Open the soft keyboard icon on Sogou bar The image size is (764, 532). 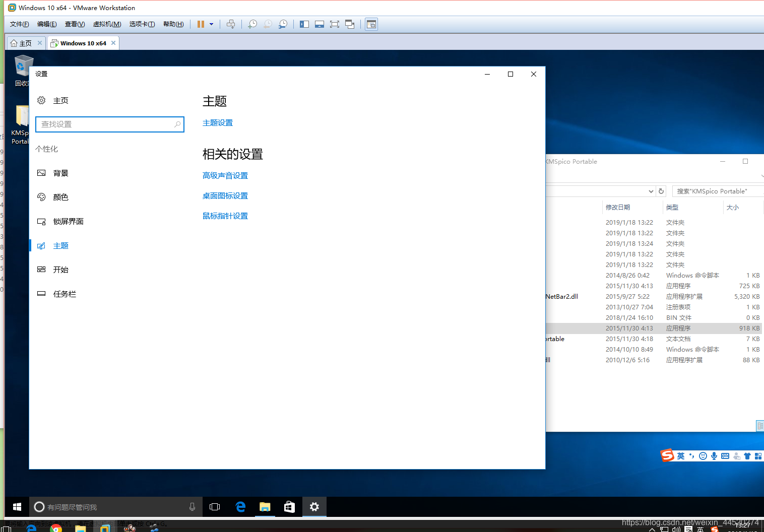click(x=725, y=456)
